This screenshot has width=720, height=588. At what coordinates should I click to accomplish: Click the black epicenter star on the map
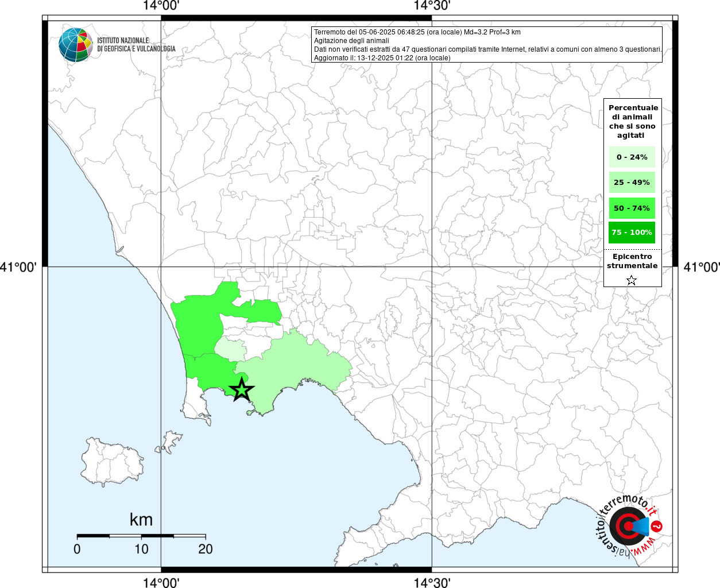pos(242,389)
